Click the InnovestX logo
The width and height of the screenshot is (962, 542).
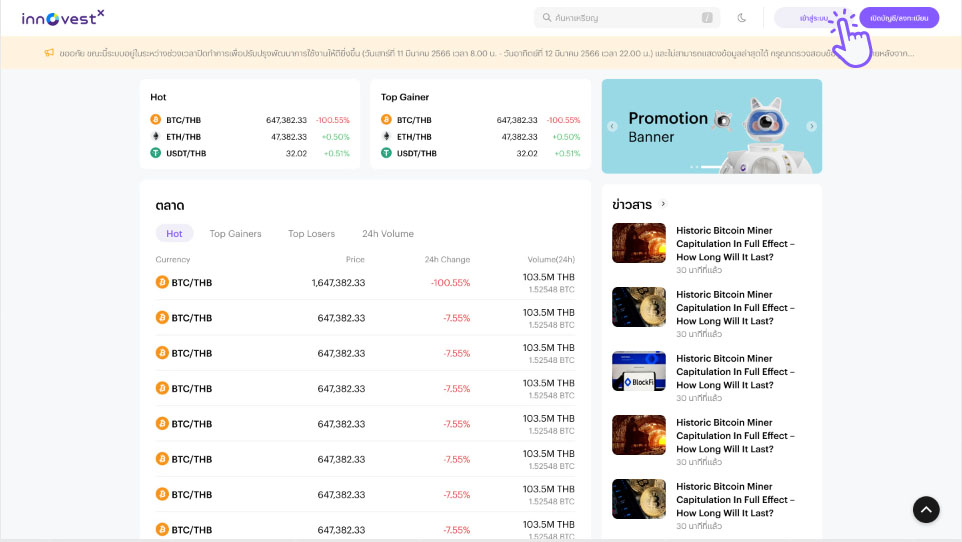[x=63, y=18]
